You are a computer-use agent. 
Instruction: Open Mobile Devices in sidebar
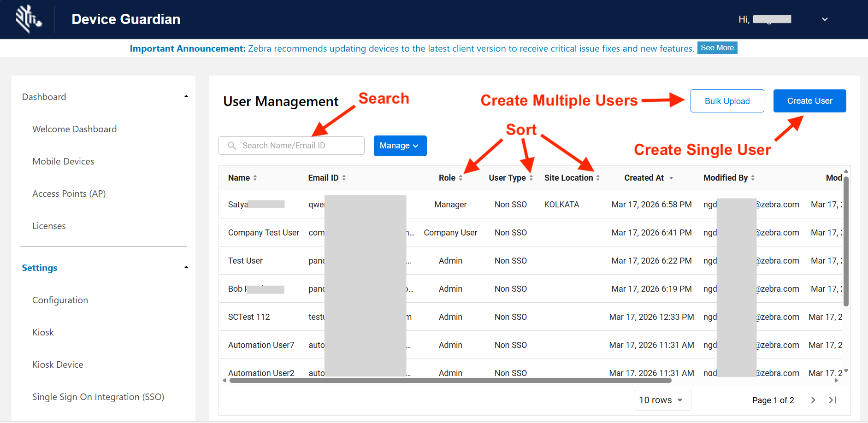tap(63, 161)
